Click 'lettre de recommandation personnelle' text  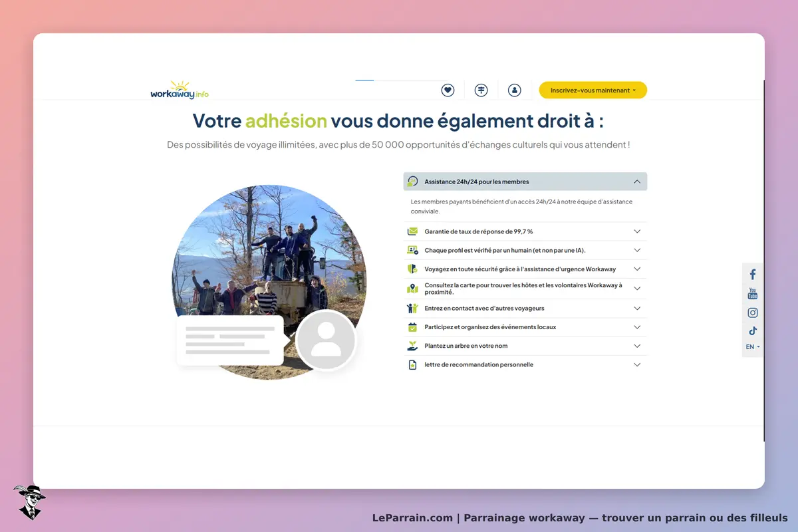(479, 364)
